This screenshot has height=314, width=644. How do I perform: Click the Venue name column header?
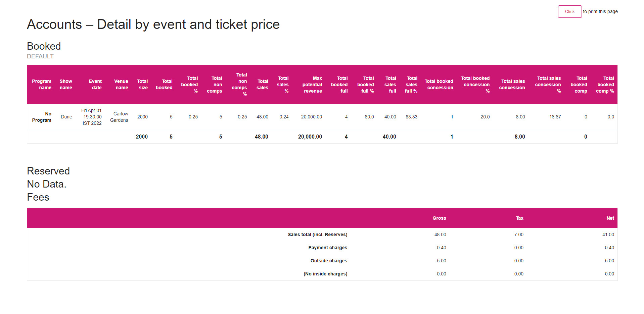pyautogui.click(x=121, y=84)
